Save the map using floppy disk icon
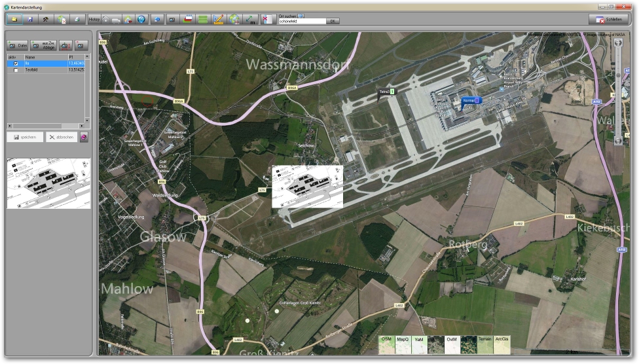This screenshot has height=364, width=639. (x=30, y=19)
